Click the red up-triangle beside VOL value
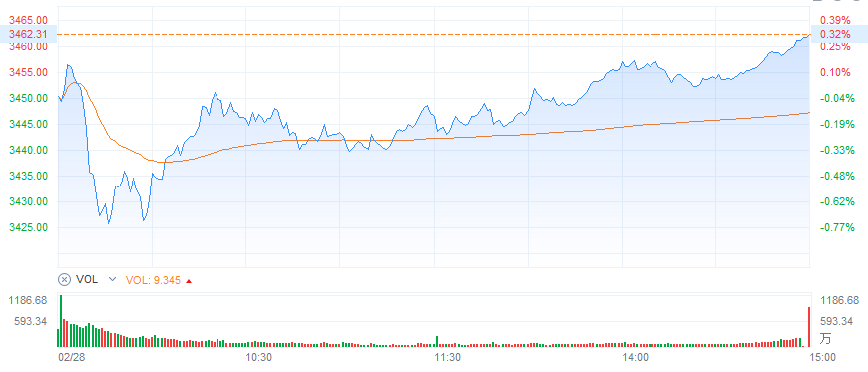The image size is (868, 372). (189, 281)
